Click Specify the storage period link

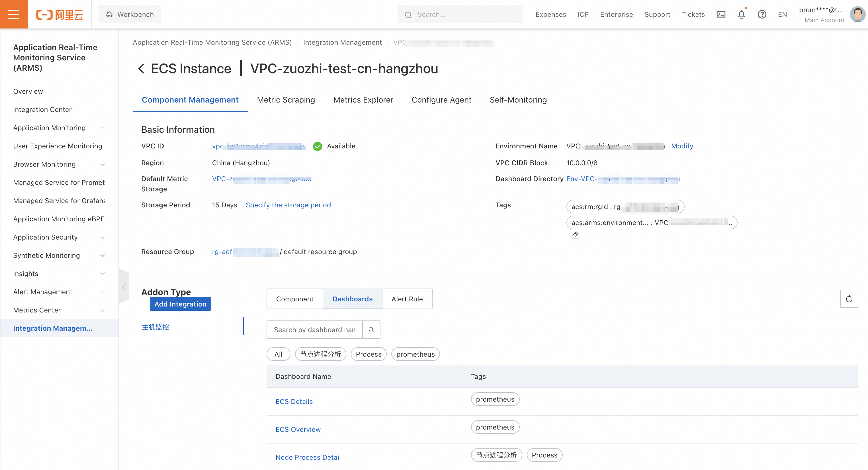pyautogui.click(x=289, y=205)
